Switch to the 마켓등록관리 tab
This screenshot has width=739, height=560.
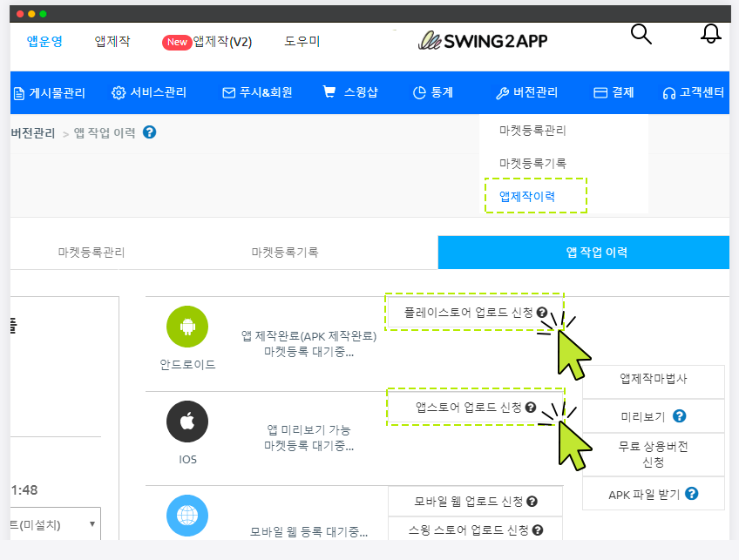point(92,253)
